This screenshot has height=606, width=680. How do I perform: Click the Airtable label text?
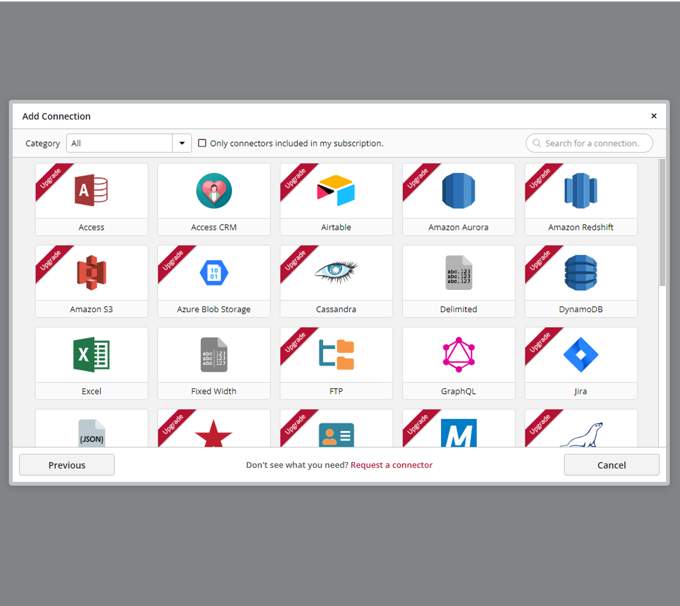click(336, 227)
